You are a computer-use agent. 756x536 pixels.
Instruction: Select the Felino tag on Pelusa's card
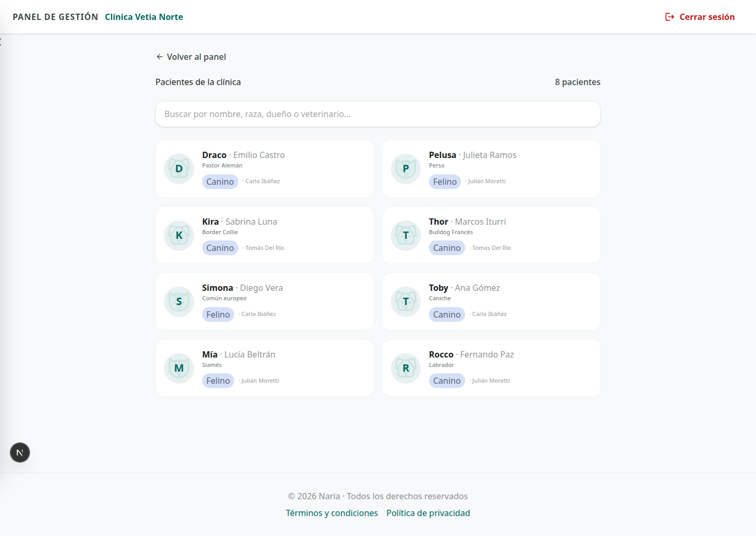[x=445, y=182]
